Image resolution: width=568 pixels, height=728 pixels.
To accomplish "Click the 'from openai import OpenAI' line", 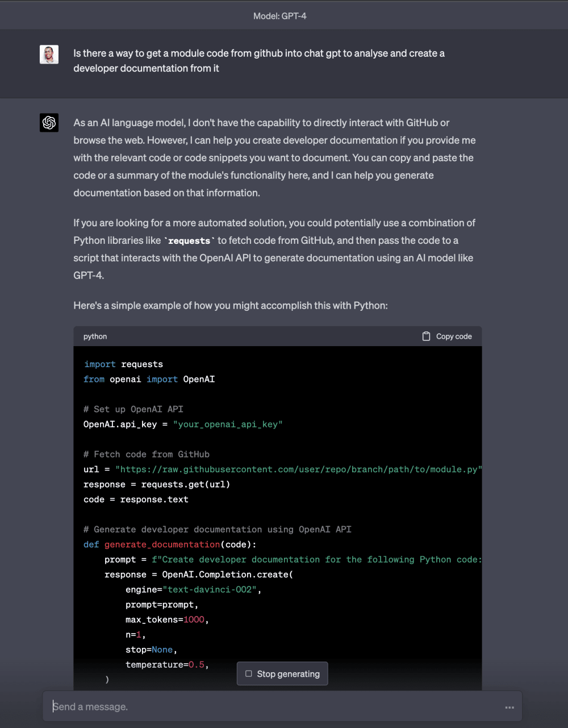I will click(149, 379).
